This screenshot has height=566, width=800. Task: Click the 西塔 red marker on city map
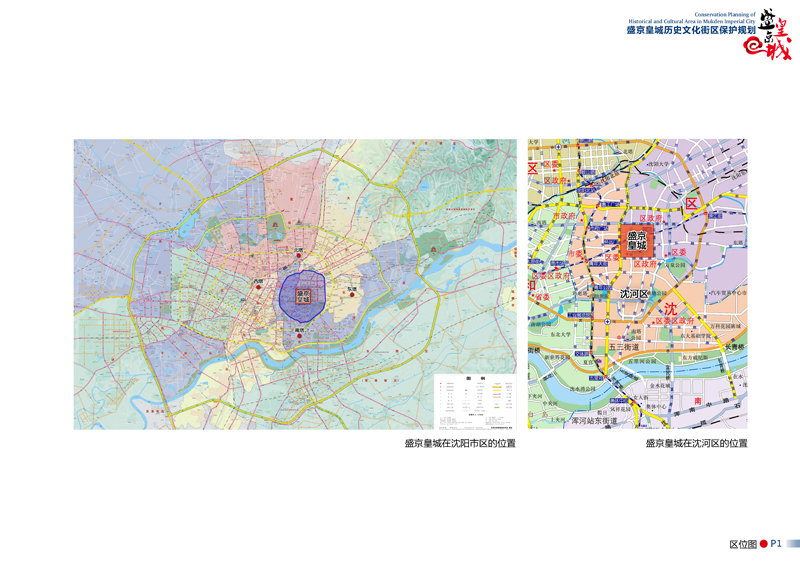click(x=260, y=288)
